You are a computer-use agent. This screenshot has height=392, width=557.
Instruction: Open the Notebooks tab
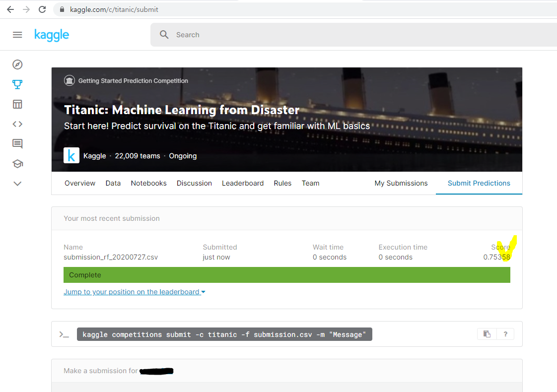(x=148, y=183)
